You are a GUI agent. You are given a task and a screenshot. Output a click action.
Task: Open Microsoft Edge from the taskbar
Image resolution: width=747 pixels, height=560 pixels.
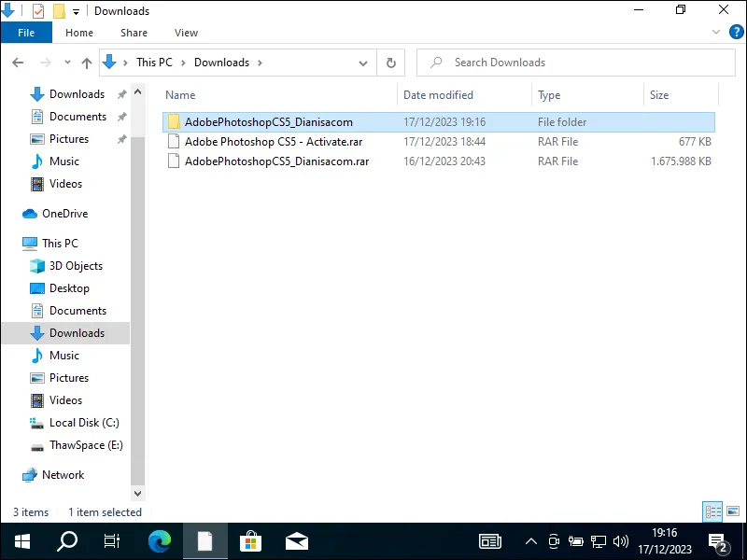pos(159,541)
